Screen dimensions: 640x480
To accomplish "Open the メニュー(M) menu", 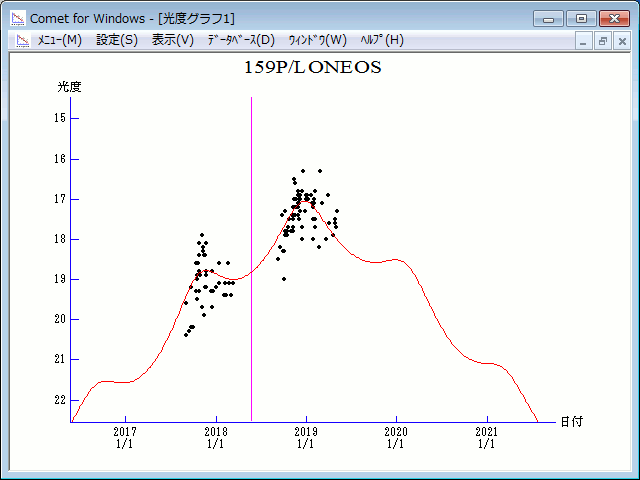I will pyautogui.click(x=59, y=40).
